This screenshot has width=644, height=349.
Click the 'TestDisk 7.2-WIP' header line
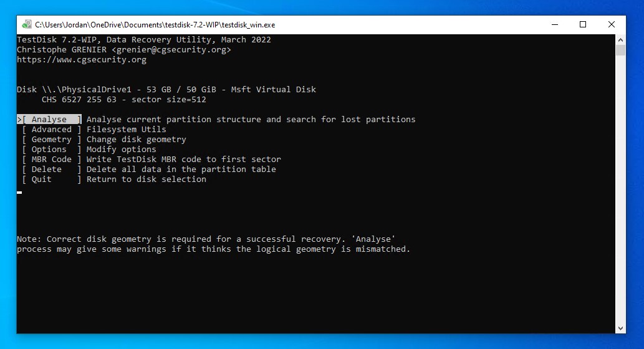[x=144, y=40]
